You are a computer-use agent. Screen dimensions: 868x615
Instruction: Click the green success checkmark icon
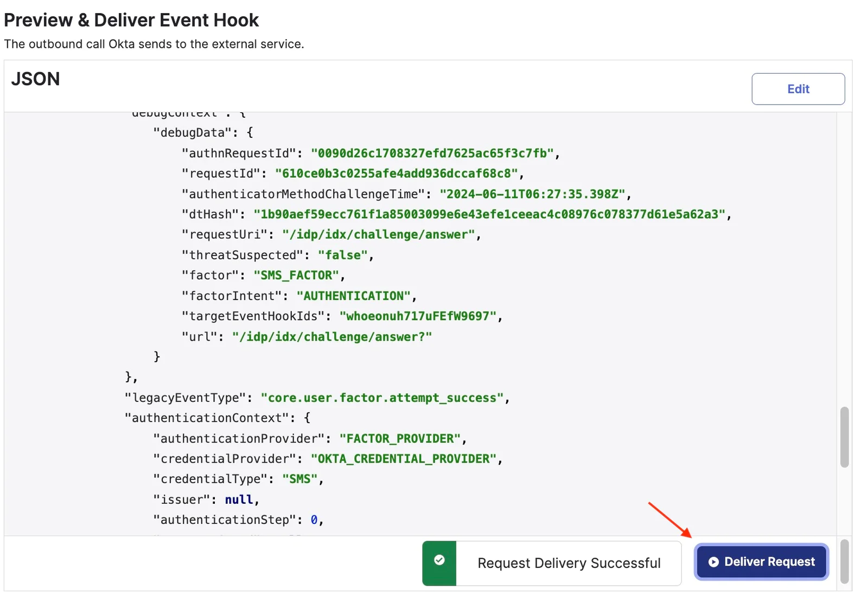tap(439, 560)
